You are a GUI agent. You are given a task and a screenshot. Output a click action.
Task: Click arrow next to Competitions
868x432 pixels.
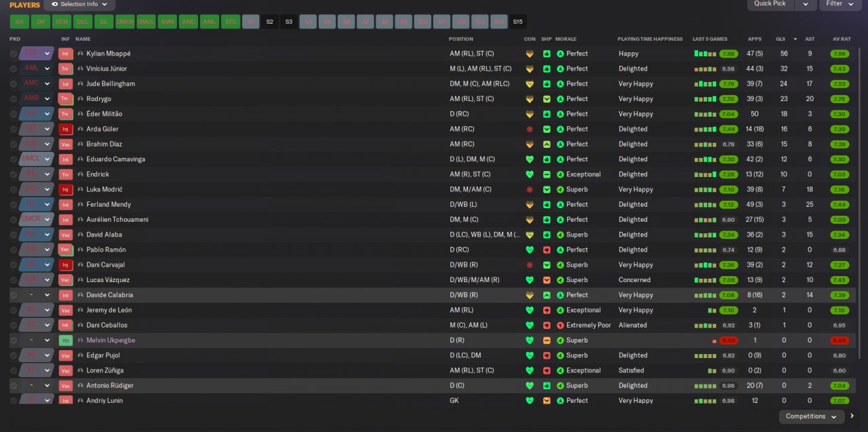[852, 416]
